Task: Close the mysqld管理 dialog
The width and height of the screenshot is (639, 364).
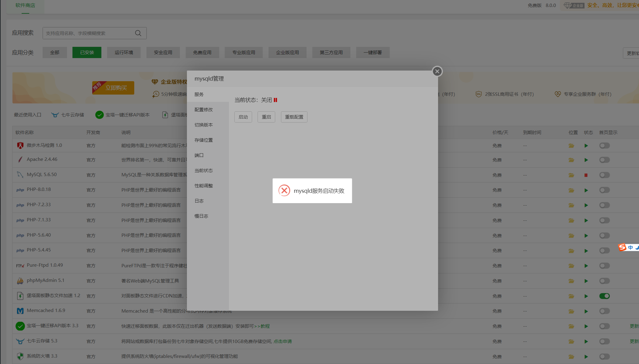Action: tap(437, 71)
